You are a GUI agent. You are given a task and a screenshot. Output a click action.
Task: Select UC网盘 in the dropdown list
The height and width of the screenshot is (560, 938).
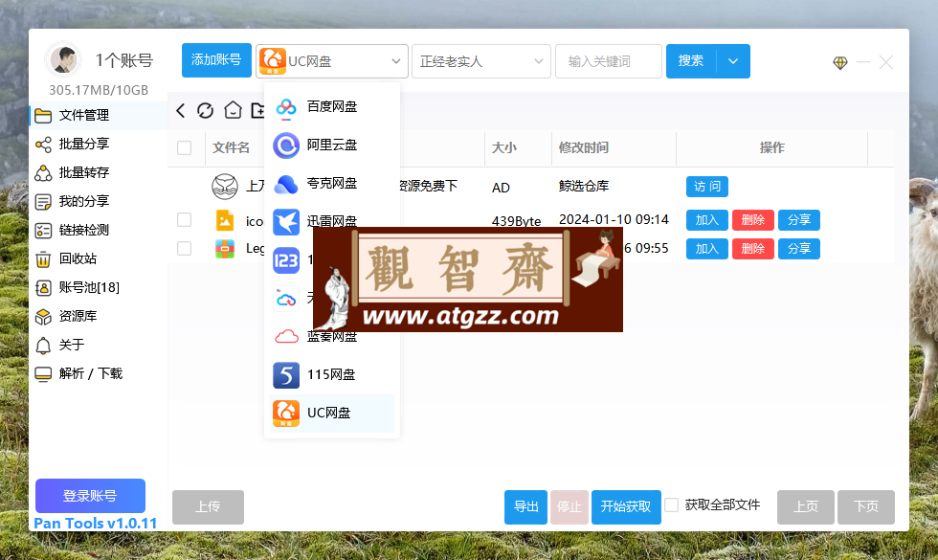point(332,413)
